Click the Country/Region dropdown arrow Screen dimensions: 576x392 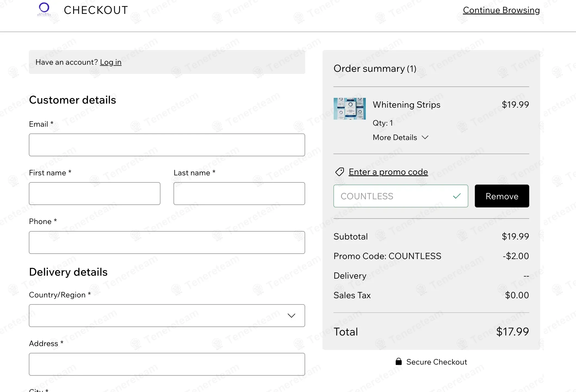click(292, 316)
